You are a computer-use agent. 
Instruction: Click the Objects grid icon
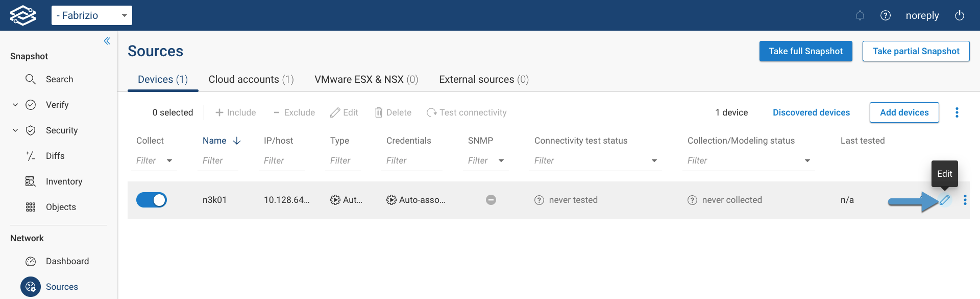point(31,207)
